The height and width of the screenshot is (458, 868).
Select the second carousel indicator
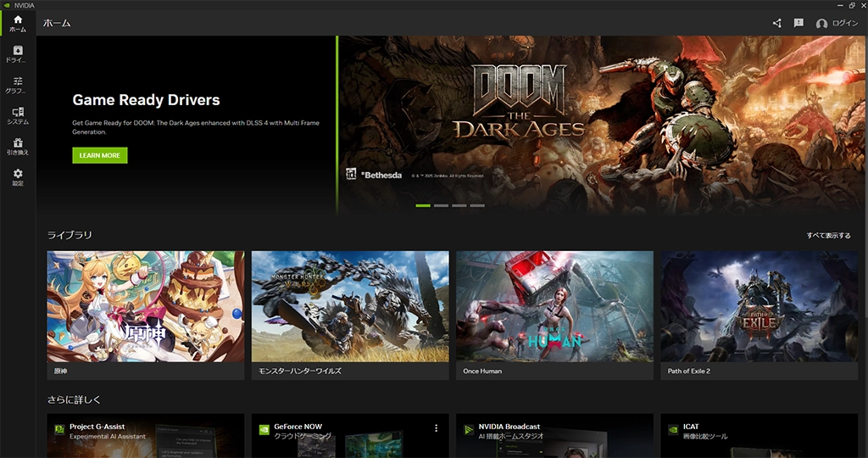tap(441, 205)
